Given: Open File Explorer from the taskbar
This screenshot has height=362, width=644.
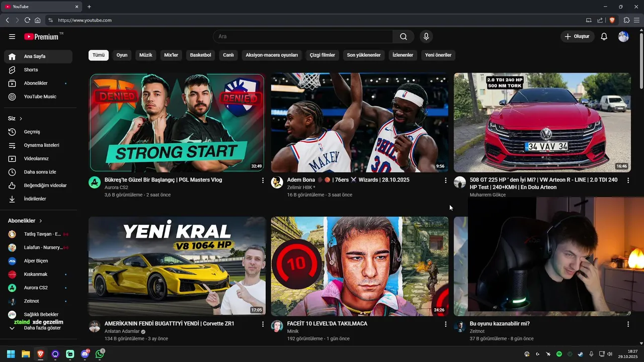Looking at the screenshot, I should click(26, 354).
